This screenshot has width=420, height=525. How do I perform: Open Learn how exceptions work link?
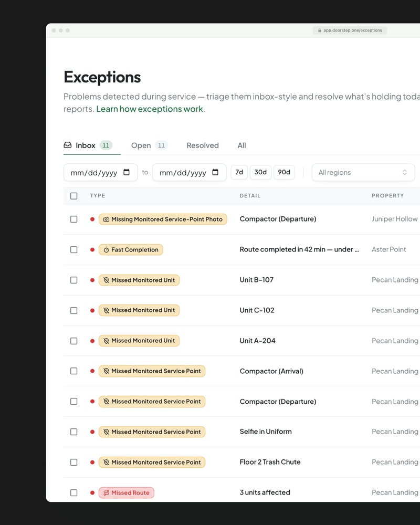(150, 109)
